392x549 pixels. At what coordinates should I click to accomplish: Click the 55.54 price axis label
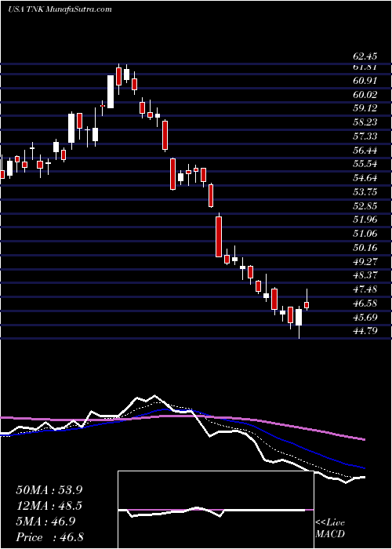pos(365,164)
